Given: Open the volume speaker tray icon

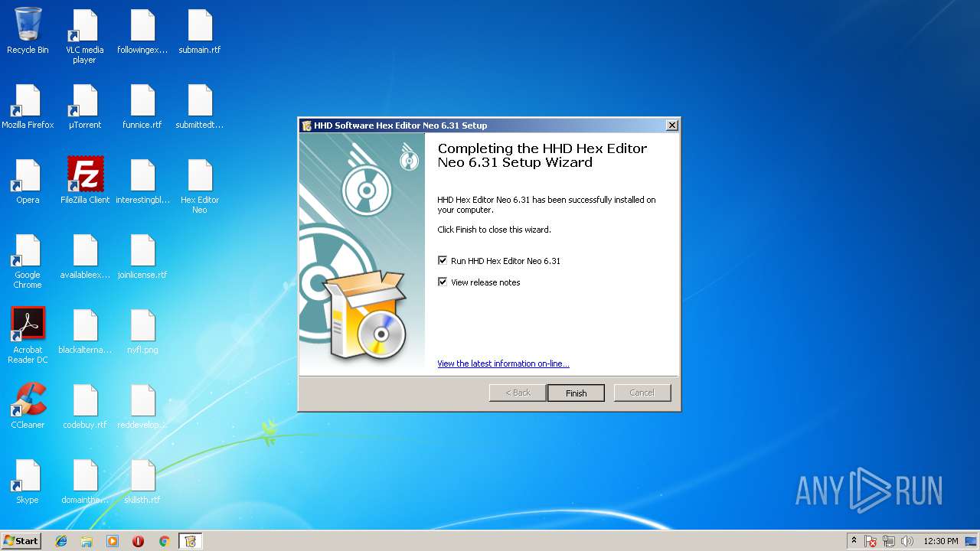Looking at the screenshot, I should pos(907,541).
